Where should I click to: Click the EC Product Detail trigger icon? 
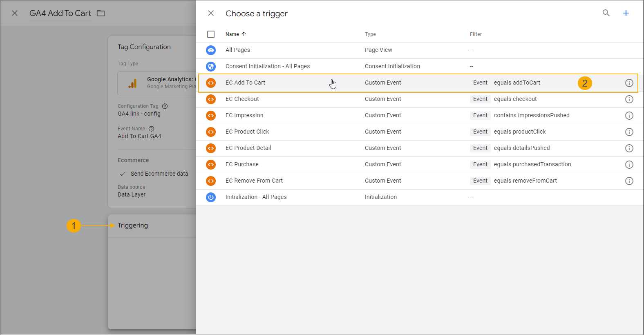pyautogui.click(x=211, y=148)
